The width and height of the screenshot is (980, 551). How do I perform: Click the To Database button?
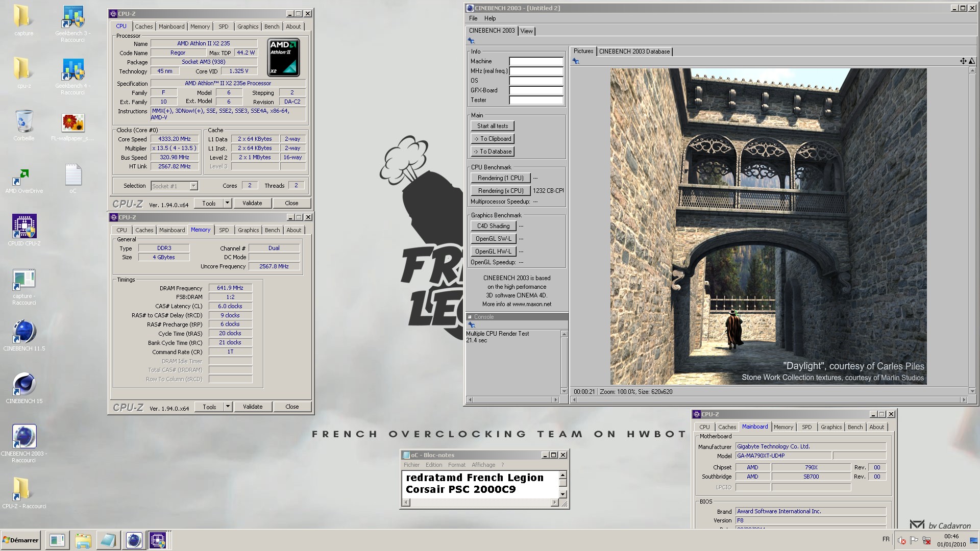[493, 152]
